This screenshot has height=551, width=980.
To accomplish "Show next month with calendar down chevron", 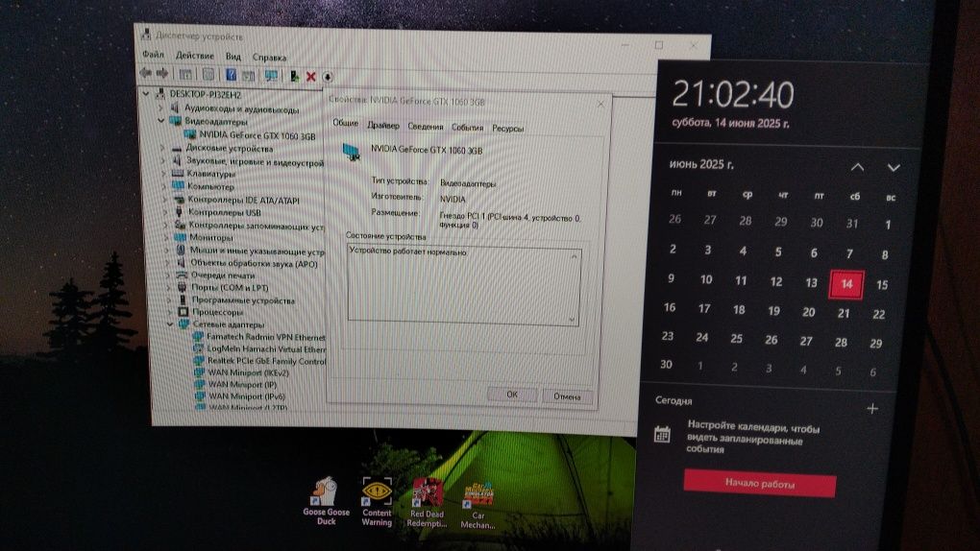I will (x=894, y=168).
